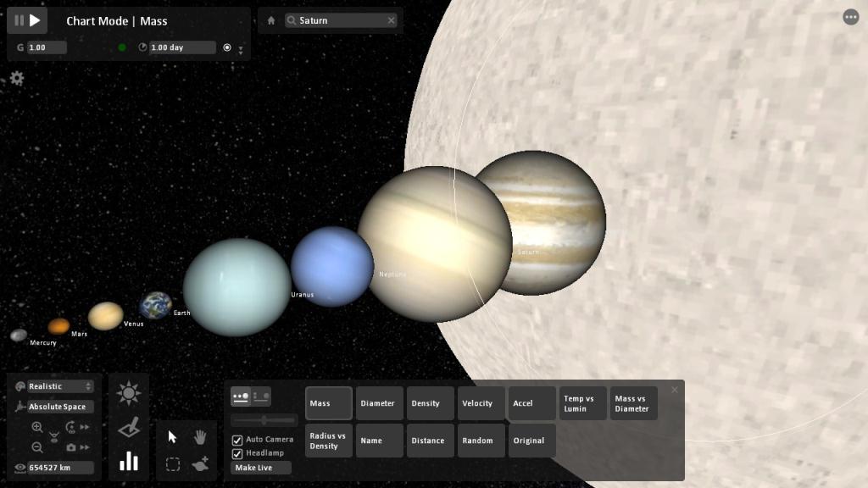This screenshot has height=488, width=868.
Task: Clear the Saturn search field
Action: coord(391,20)
